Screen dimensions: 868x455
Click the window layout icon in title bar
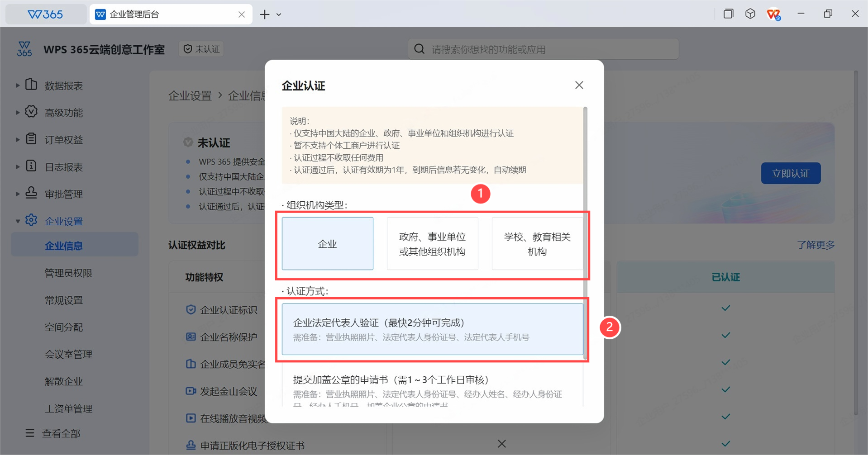pos(728,14)
